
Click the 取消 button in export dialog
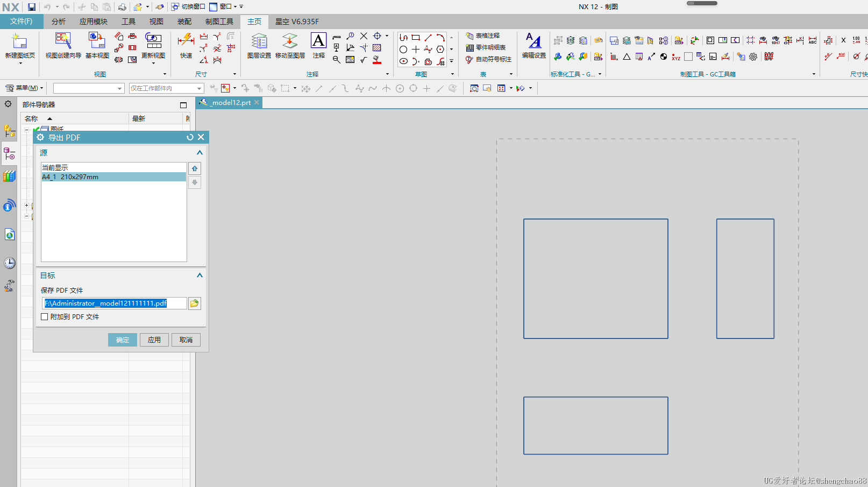[186, 340]
